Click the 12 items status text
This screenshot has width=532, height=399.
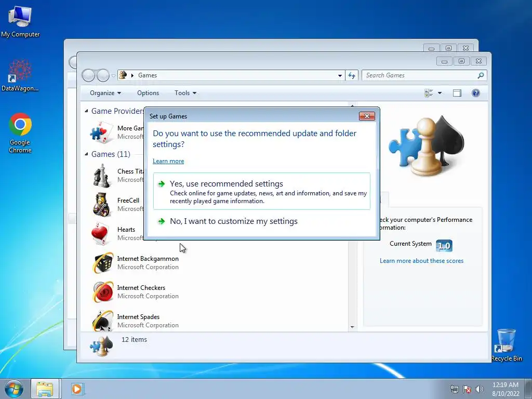(x=134, y=339)
